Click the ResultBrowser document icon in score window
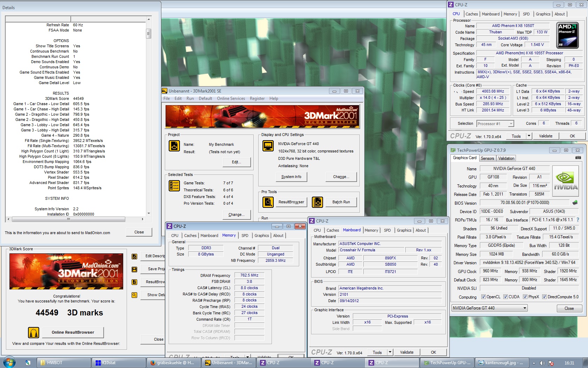The image size is (588, 368). point(134,282)
